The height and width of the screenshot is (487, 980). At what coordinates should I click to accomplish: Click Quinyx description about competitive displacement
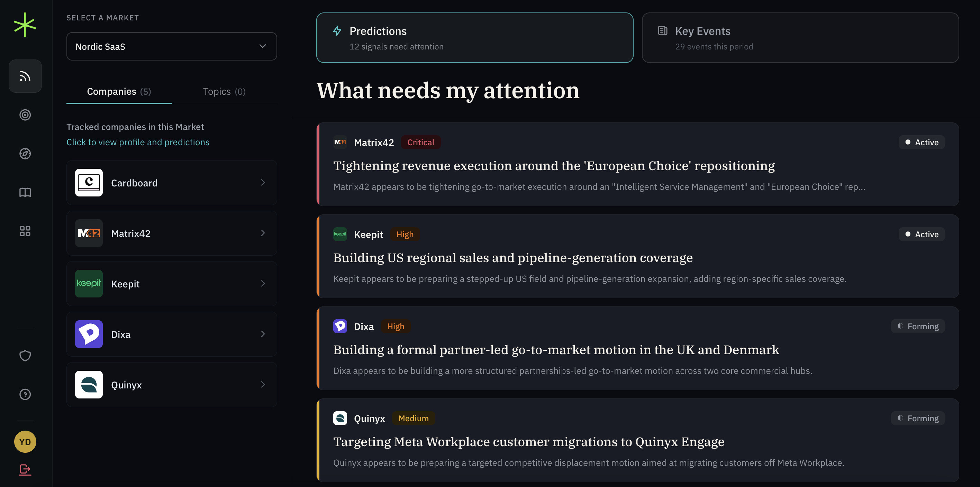[x=589, y=463]
